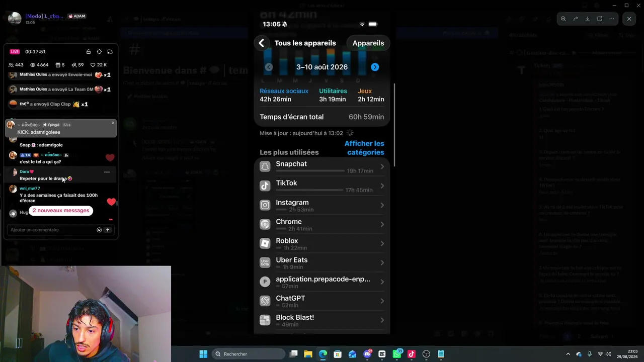Send the comment with the up-arrow button
Viewport: 644px width, 362px height.
point(107,230)
